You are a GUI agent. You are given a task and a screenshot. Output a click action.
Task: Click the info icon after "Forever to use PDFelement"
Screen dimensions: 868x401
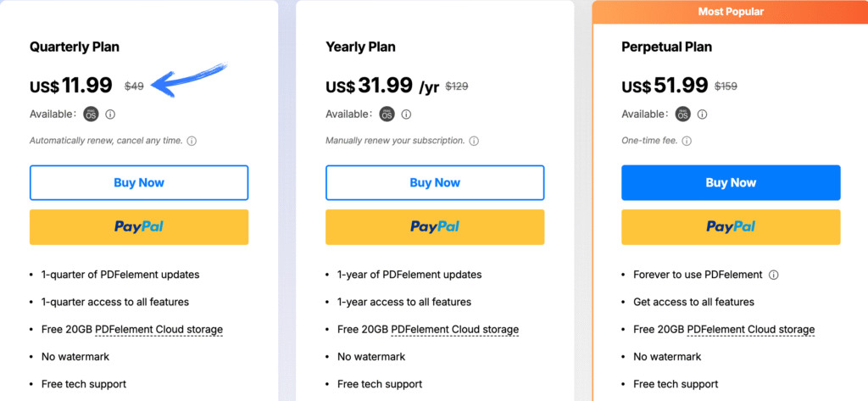point(773,275)
